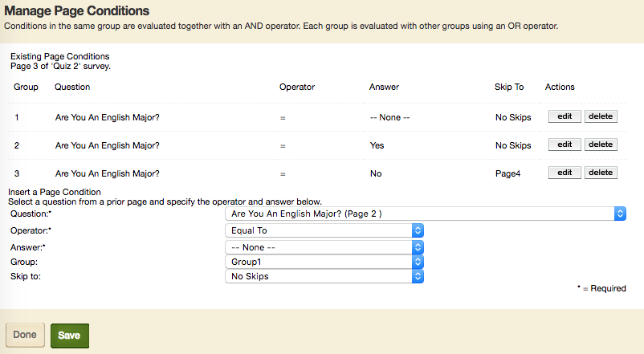
Task: Select the Existing Page Conditions label
Action: click(x=60, y=56)
